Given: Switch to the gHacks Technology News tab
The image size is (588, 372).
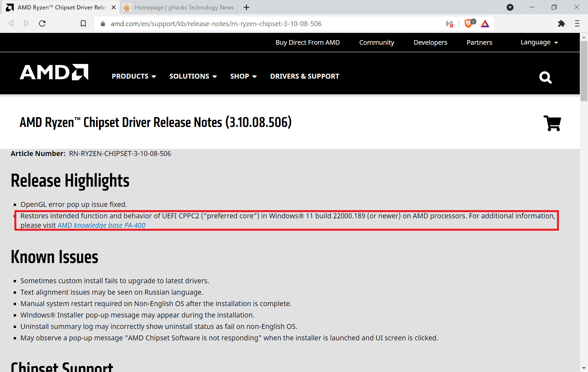Looking at the screenshot, I should pos(180,7).
